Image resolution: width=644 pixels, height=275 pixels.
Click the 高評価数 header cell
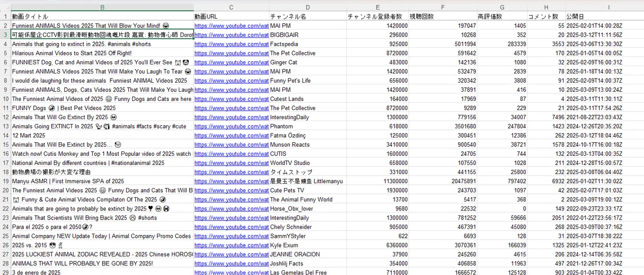tap(502, 16)
